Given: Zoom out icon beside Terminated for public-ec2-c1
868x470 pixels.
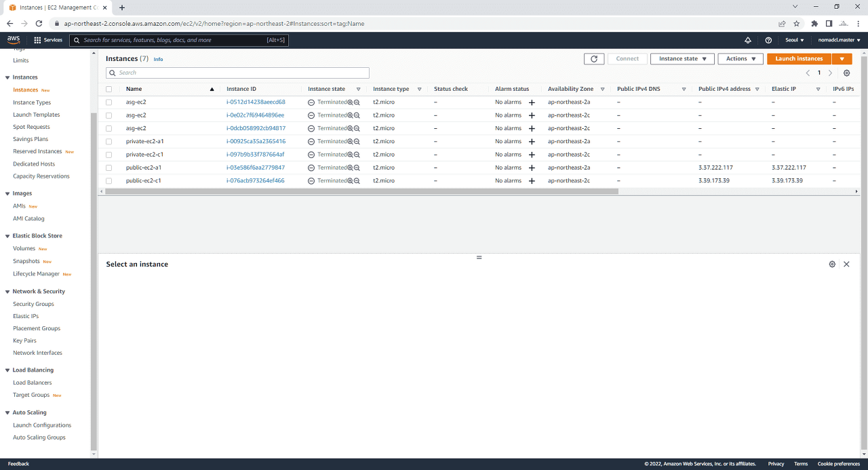Looking at the screenshot, I should [357, 181].
